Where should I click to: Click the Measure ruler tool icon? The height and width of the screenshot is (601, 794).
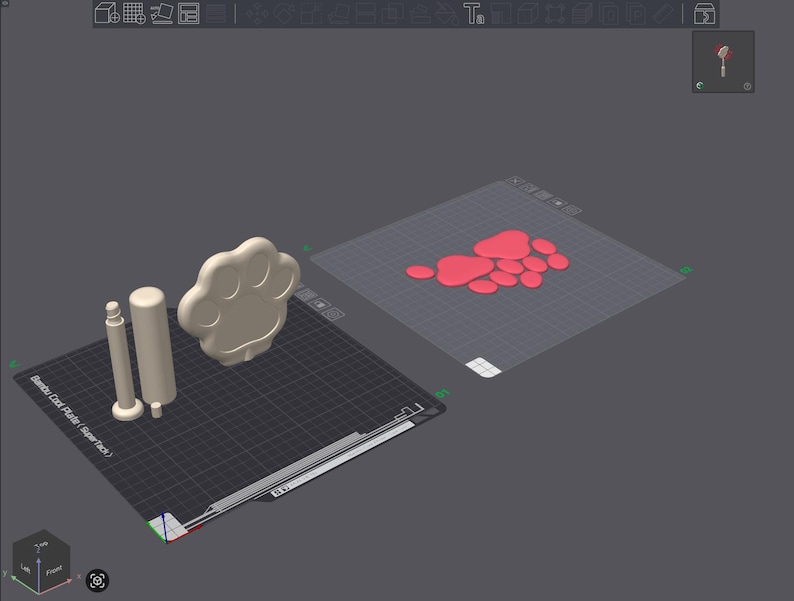click(x=663, y=14)
